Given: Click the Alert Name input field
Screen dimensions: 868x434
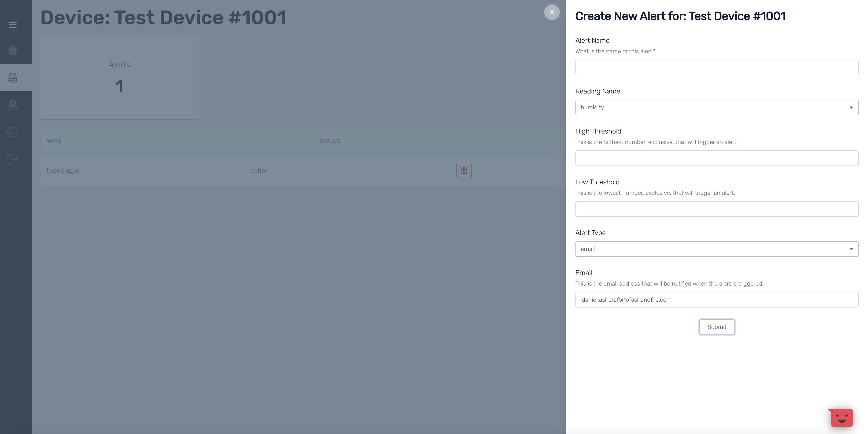Looking at the screenshot, I should coord(717,67).
